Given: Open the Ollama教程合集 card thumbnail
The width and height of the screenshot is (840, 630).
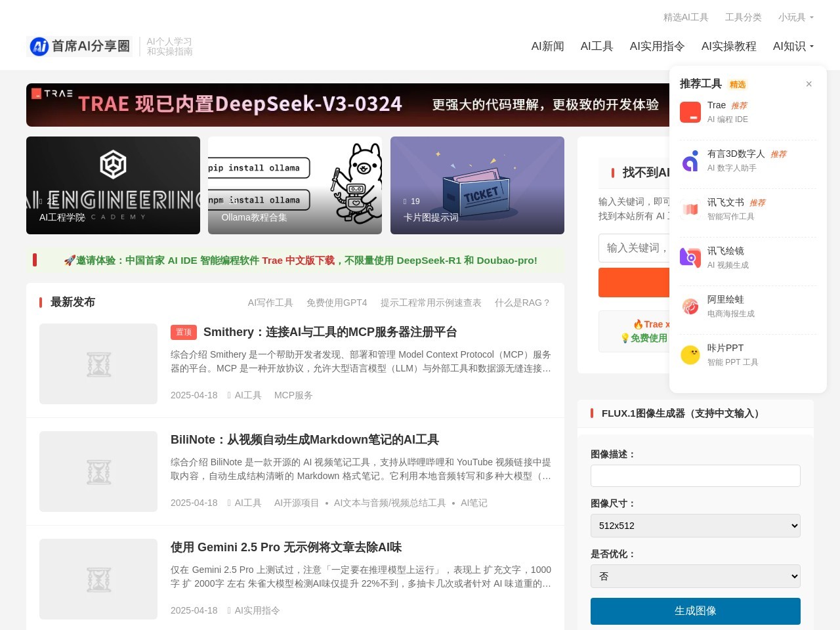Looking at the screenshot, I should tap(295, 185).
